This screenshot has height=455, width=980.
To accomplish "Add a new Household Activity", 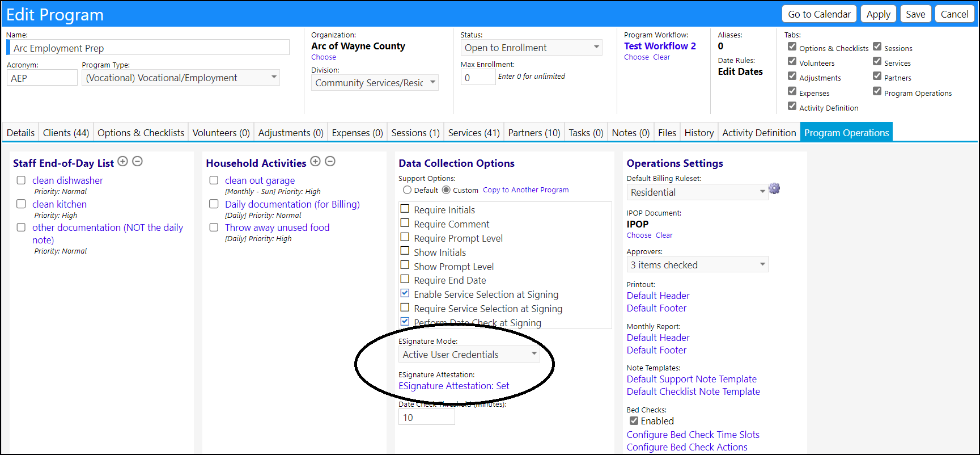I will point(315,162).
